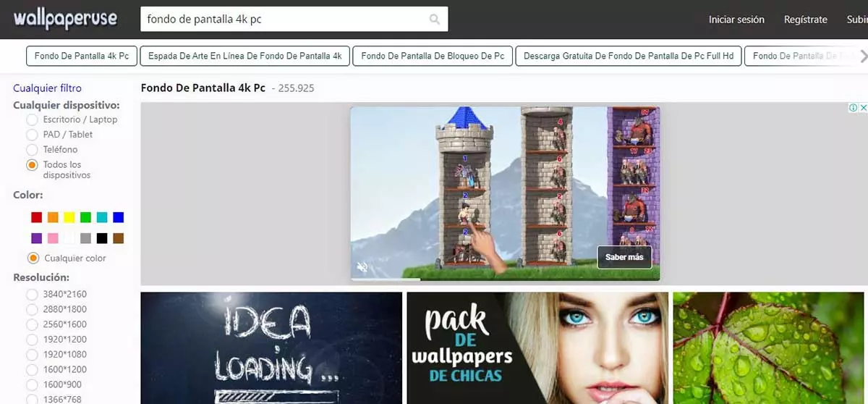Pick the purple color swatch
The height and width of the screenshot is (404, 868).
36,238
